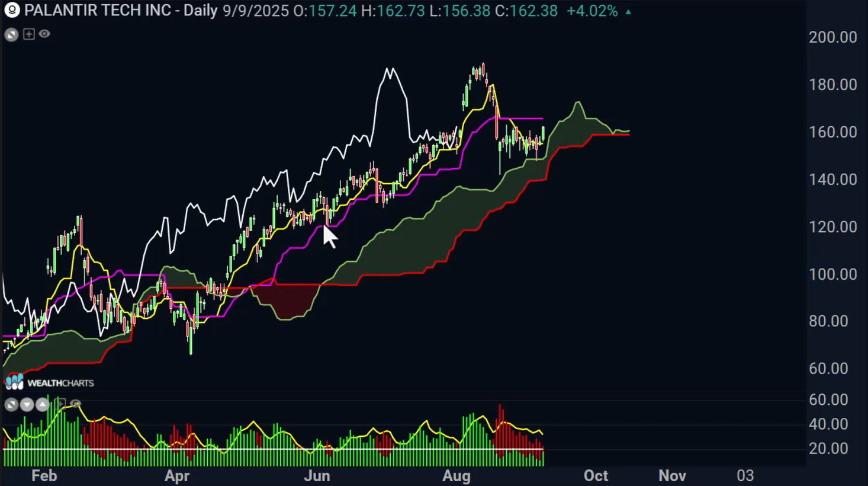Toggle the eye icon in the price pane

(x=44, y=34)
